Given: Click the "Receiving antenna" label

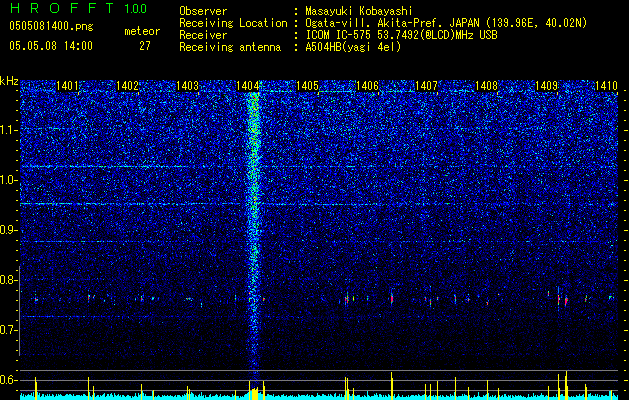Looking at the screenshot, I should pos(230,47).
